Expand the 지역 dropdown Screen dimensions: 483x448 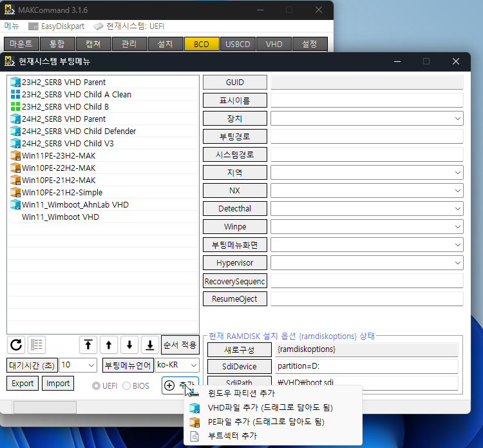point(457,173)
